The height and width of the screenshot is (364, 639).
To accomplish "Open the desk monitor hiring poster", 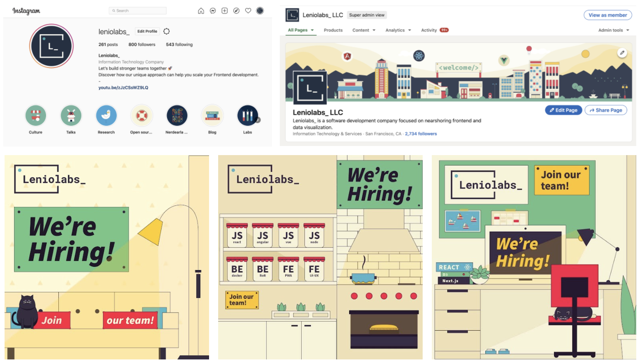I will click(534, 257).
